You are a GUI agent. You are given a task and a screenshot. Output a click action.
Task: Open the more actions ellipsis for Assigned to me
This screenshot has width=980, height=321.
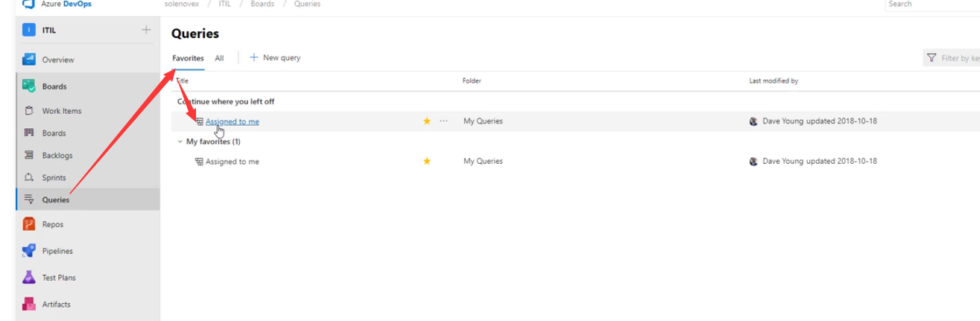click(x=444, y=121)
